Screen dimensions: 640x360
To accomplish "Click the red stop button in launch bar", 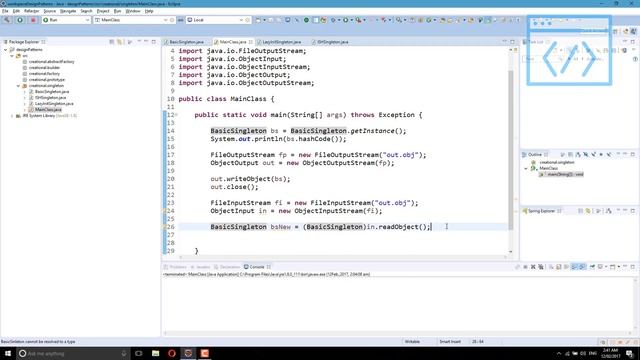I will (x=33, y=20).
